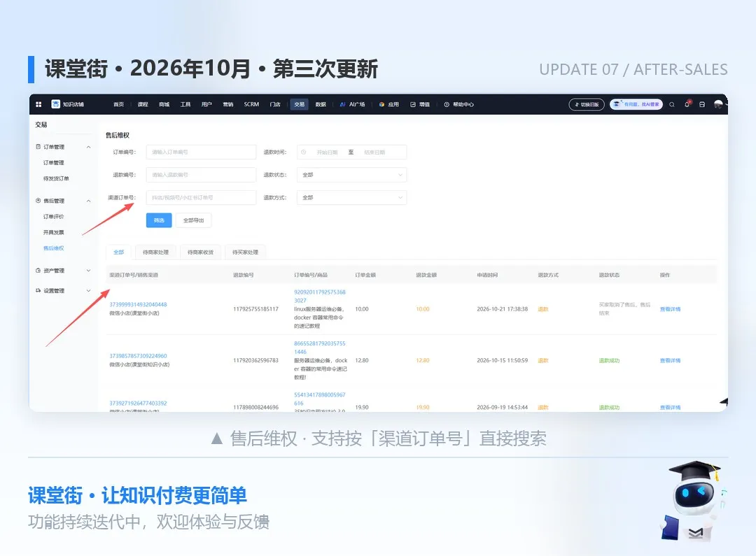Open 课程 in top navigation
Image resolution: width=756 pixels, height=556 pixels.
click(143, 104)
